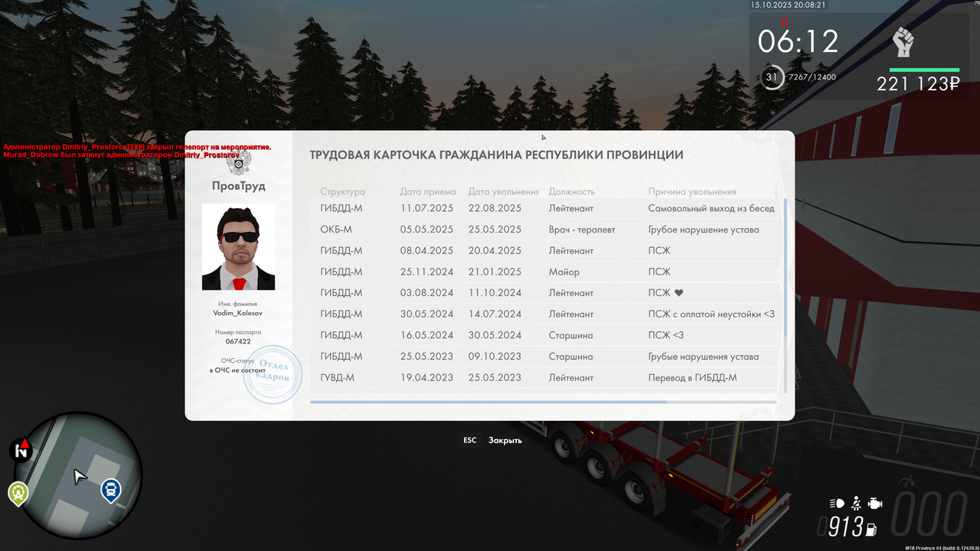The height and width of the screenshot is (551, 980).
Task: Click the MTA Province build version text
Action: (942, 548)
